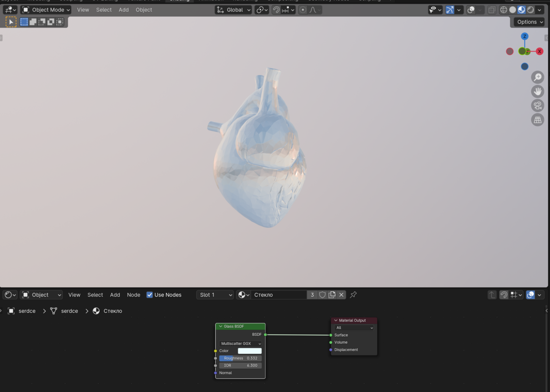Select the tweak select box tool
Image resolution: width=550 pixels, height=392 pixels.
point(11,22)
